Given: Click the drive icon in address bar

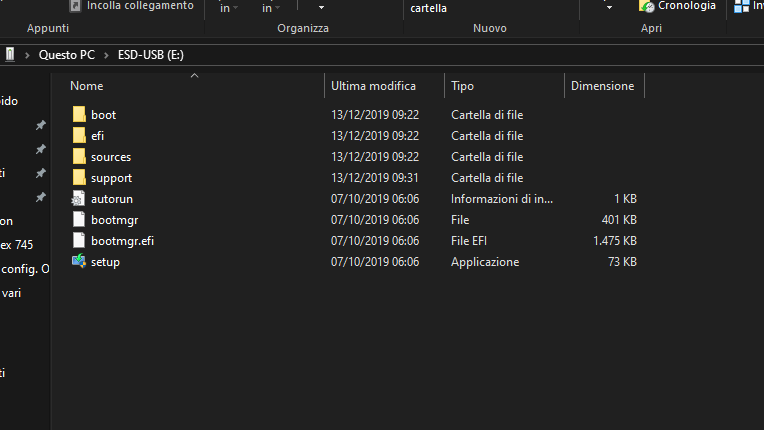Looking at the screenshot, I should coord(10,54).
